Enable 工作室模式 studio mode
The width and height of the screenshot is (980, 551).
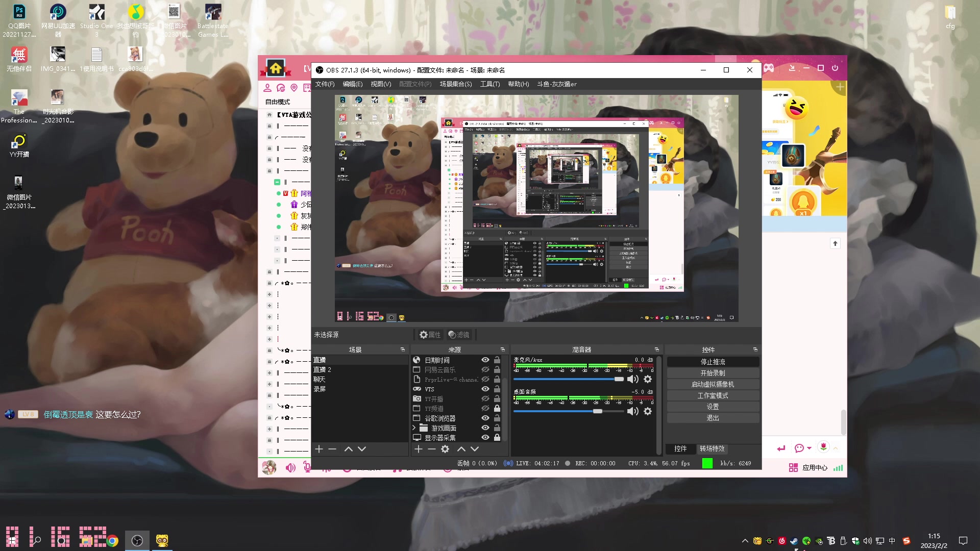point(713,395)
